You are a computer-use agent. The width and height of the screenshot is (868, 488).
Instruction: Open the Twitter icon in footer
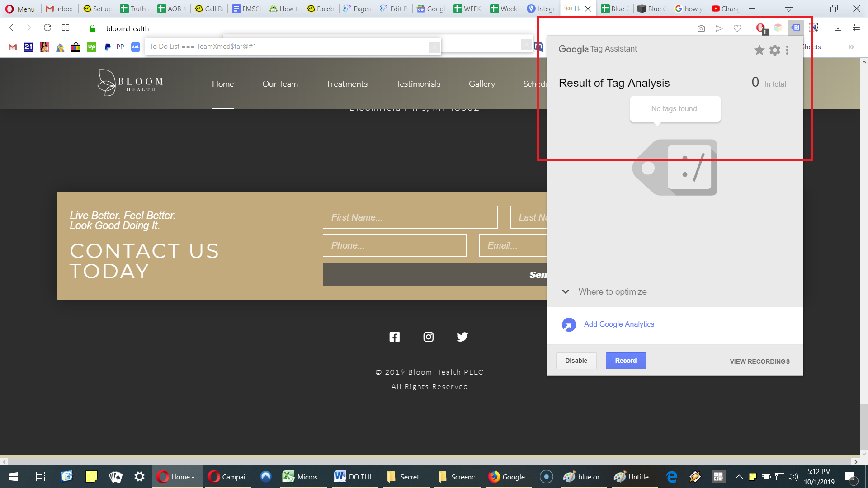click(x=462, y=337)
